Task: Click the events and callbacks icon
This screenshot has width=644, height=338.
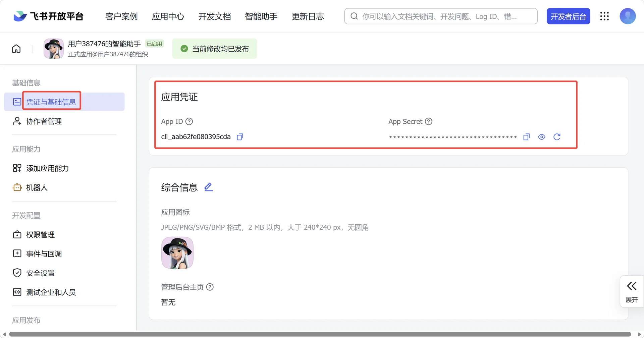Action: [x=17, y=253]
